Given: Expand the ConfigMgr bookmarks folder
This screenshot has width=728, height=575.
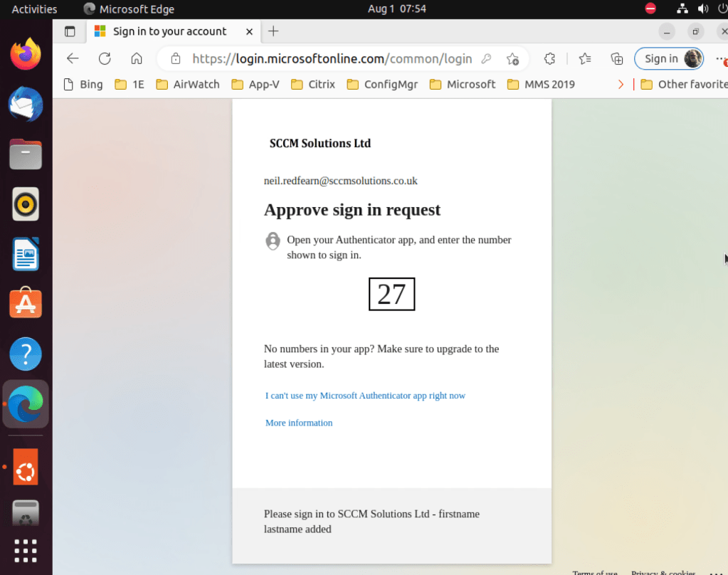Looking at the screenshot, I should pyautogui.click(x=382, y=84).
